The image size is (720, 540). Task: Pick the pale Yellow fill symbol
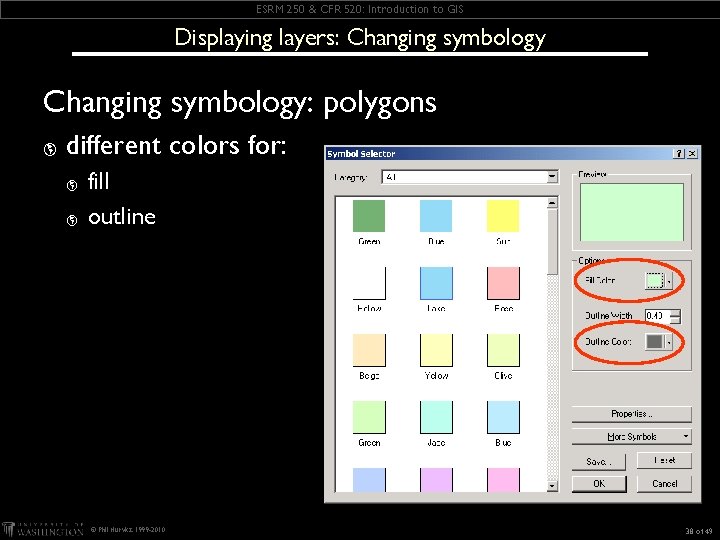pyautogui.click(x=436, y=350)
